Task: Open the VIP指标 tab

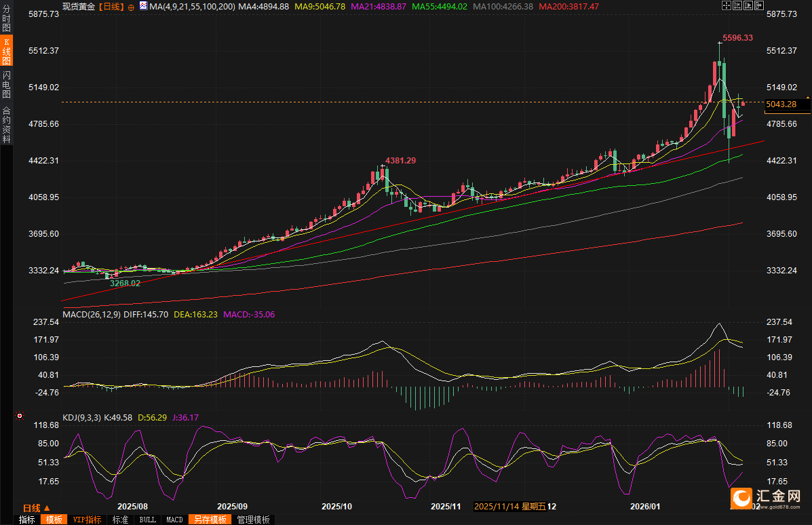Action: (87, 520)
